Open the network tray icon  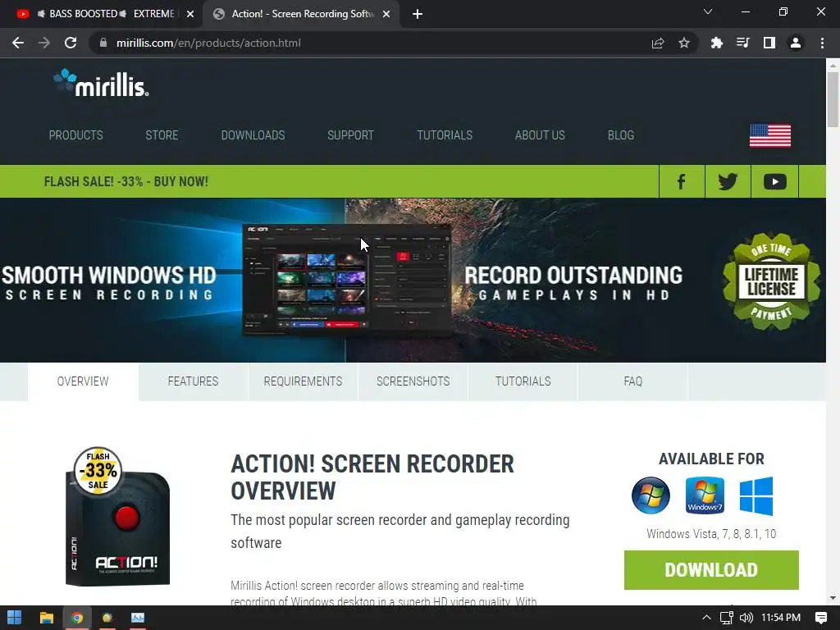coord(727,618)
